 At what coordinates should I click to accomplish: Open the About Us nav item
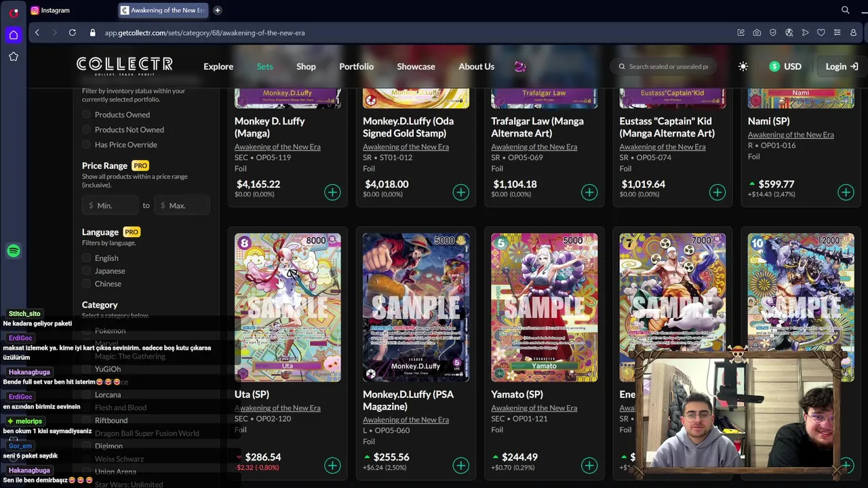pos(476,66)
